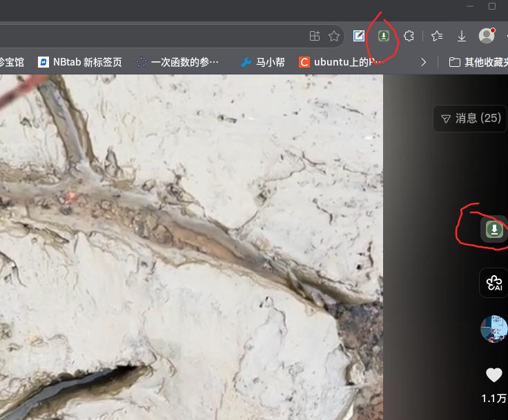Viewport: 508px width, 420px height.
Task: Open the 其他收藏夹 folder
Action: (478, 62)
